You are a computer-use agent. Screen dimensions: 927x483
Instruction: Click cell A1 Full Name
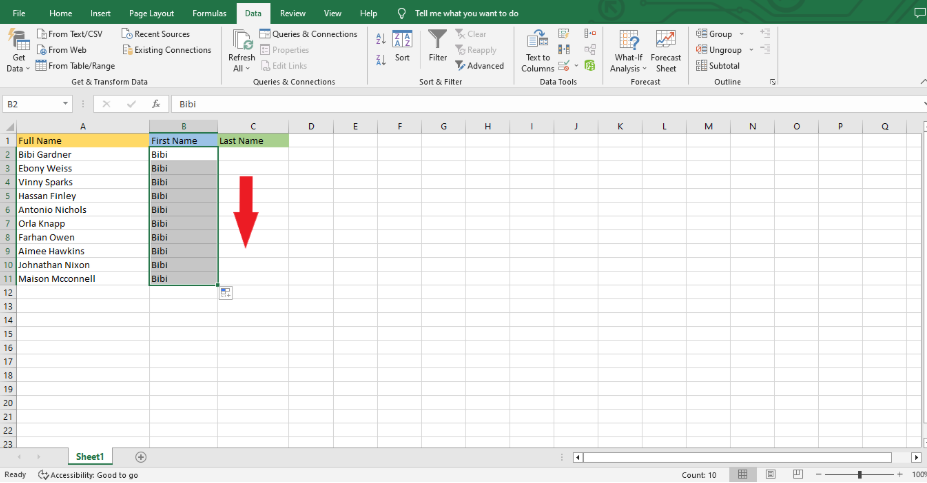tap(83, 141)
